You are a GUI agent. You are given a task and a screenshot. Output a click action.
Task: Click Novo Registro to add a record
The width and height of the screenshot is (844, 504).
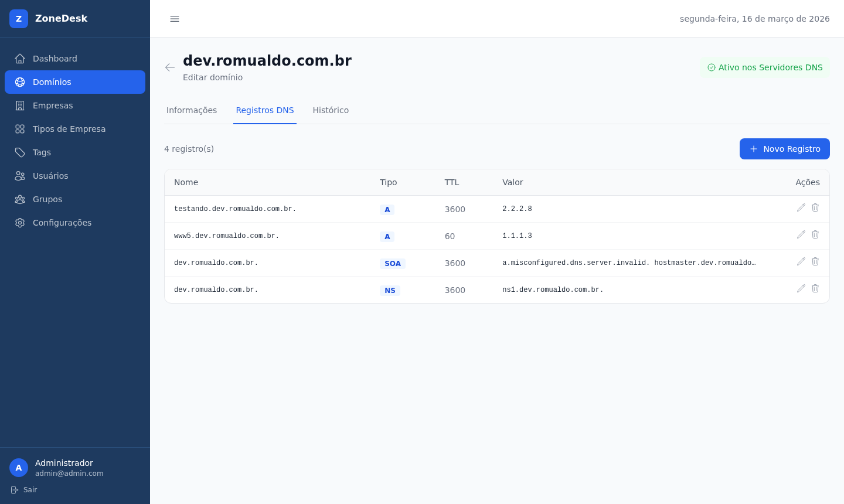(785, 149)
